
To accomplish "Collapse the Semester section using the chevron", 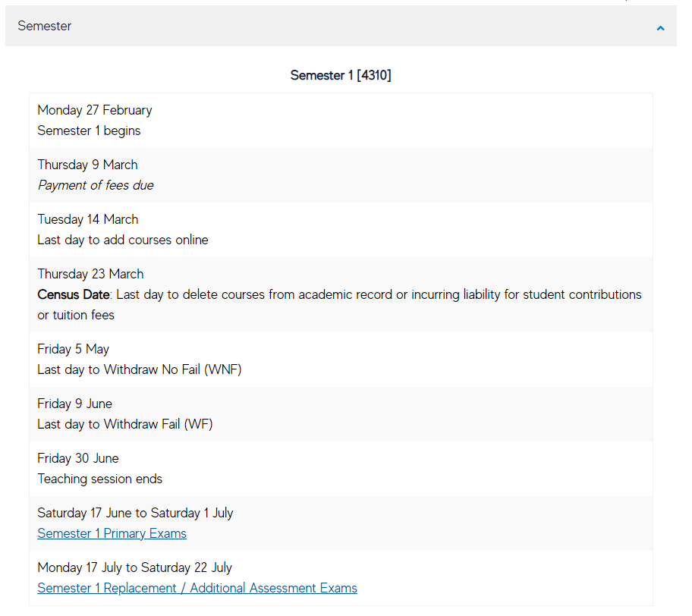I will coord(660,28).
